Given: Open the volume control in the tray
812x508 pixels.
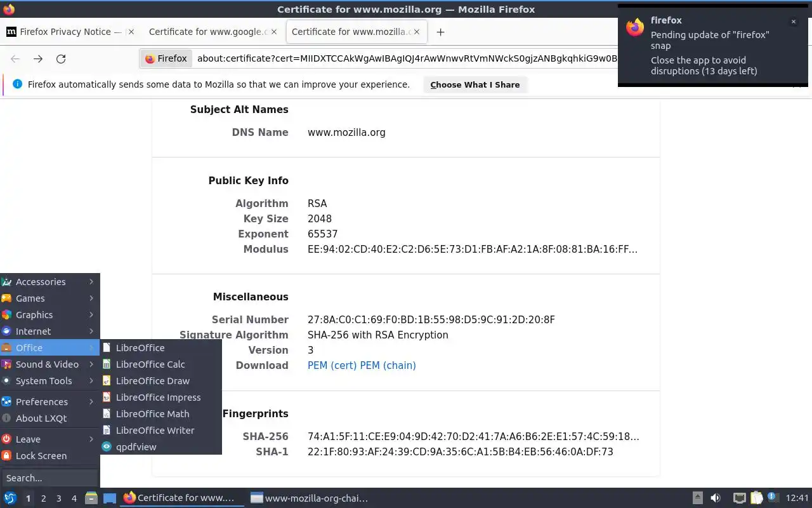Looking at the screenshot, I should point(716,498).
